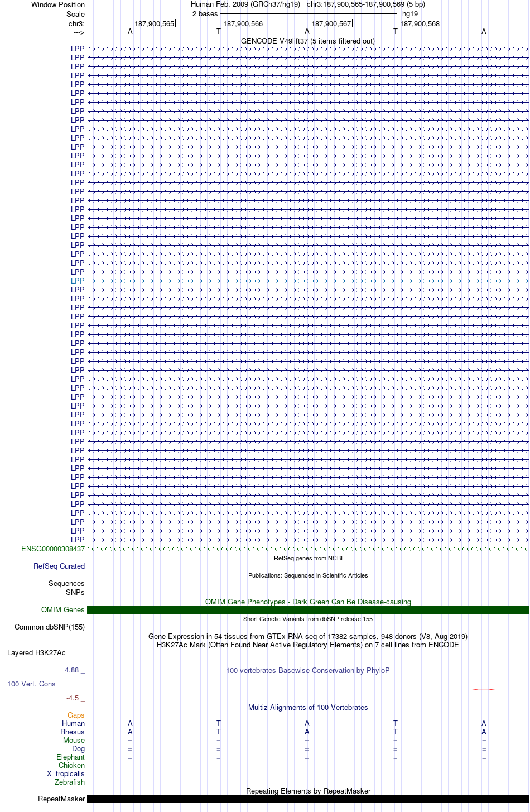Click the GTEx Gene Expression track title
The width and height of the screenshot is (530, 812).
[308, 636]
